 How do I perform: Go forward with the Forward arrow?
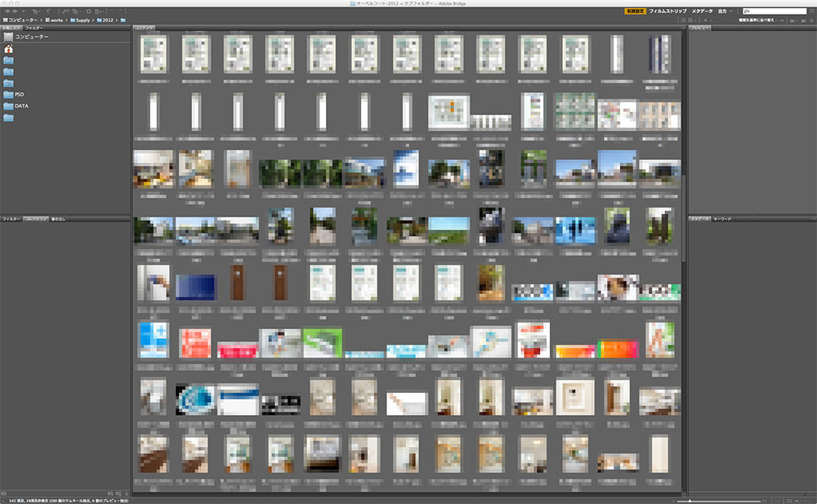(15, 11)
